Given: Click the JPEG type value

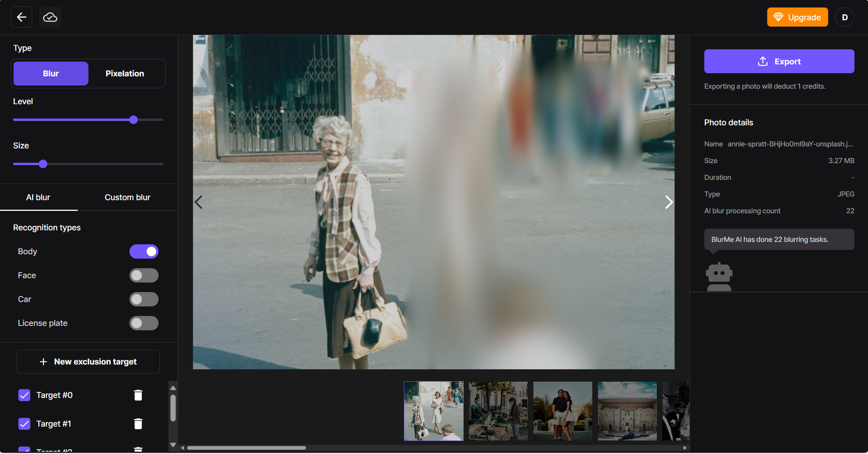Looking at the screenshot, I should [x=846, y=194].
